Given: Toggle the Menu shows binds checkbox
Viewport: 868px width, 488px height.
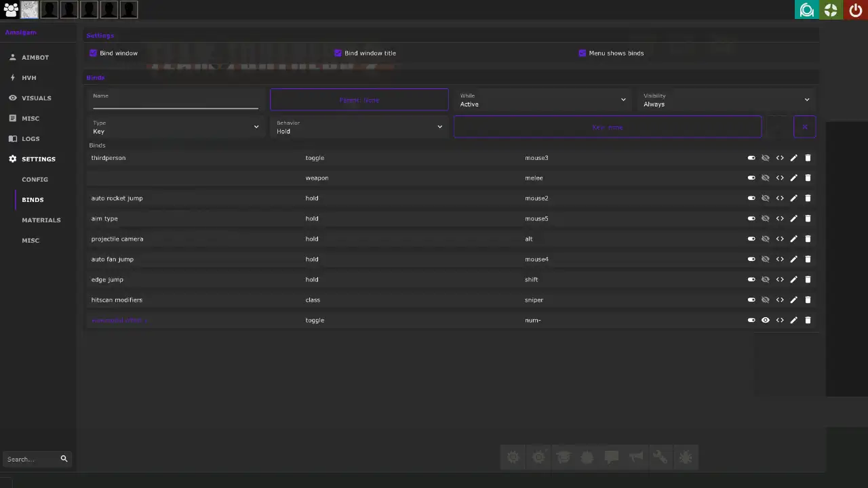Looking at the screenshot, I should [582, 53].
